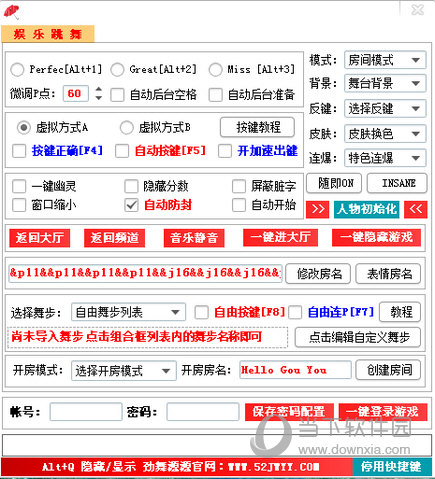Click the red 尚未导入舞步 notice text
The height and width of the screenshot is (479, 435).
[136, 337]
